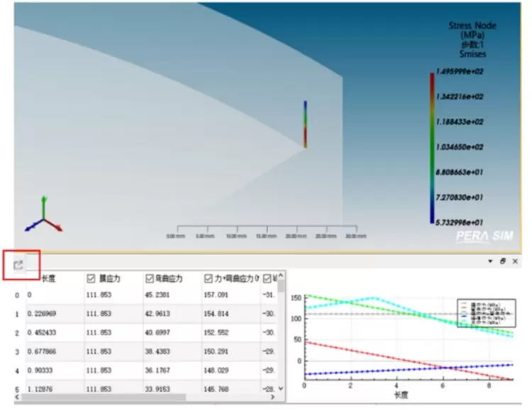
Task: Toggle the 膜+弯曲应力 column checkbox
Action: (208, 278)
